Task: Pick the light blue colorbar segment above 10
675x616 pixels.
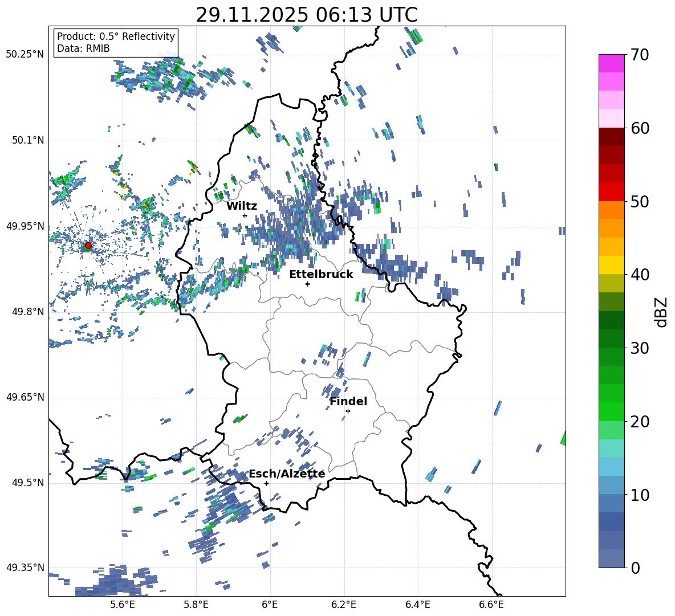Action: tap(611, 467)
